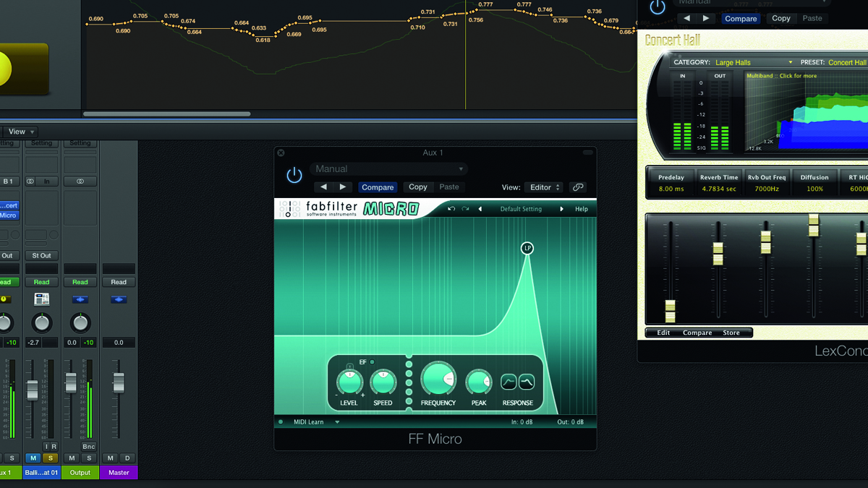Go to next preset in Lexicon window header
Viewport: 868px width, 488px height.
coord(706,19)
